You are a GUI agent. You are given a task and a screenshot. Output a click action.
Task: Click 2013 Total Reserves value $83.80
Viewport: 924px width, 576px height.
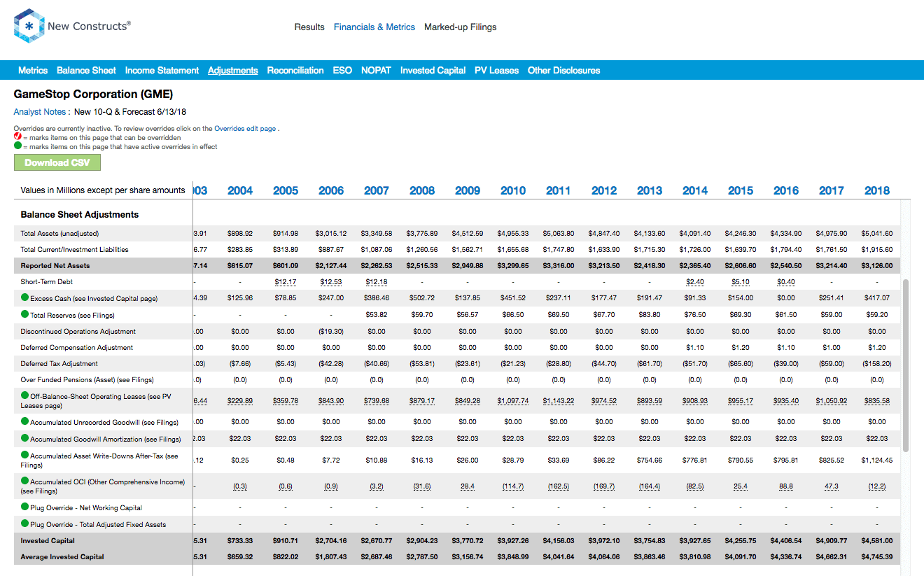[x=650, y=315]
